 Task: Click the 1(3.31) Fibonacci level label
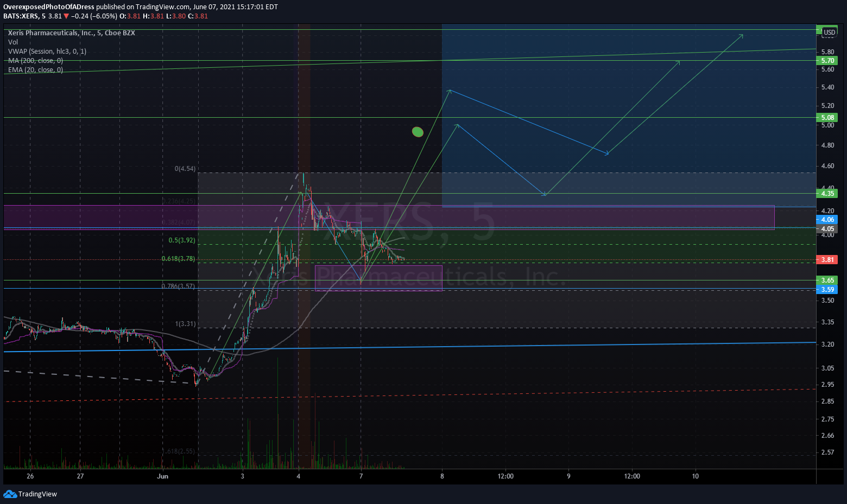click(186, 324)
